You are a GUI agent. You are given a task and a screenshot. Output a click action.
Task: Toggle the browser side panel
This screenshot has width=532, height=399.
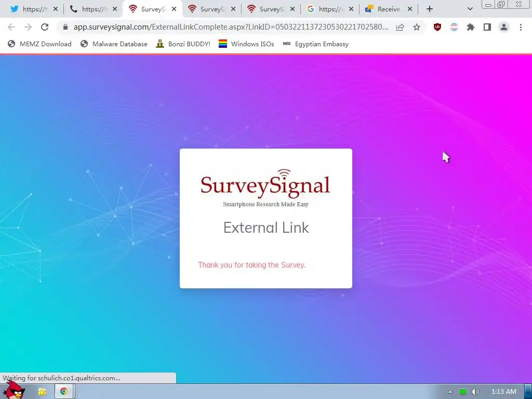point(487,27)
